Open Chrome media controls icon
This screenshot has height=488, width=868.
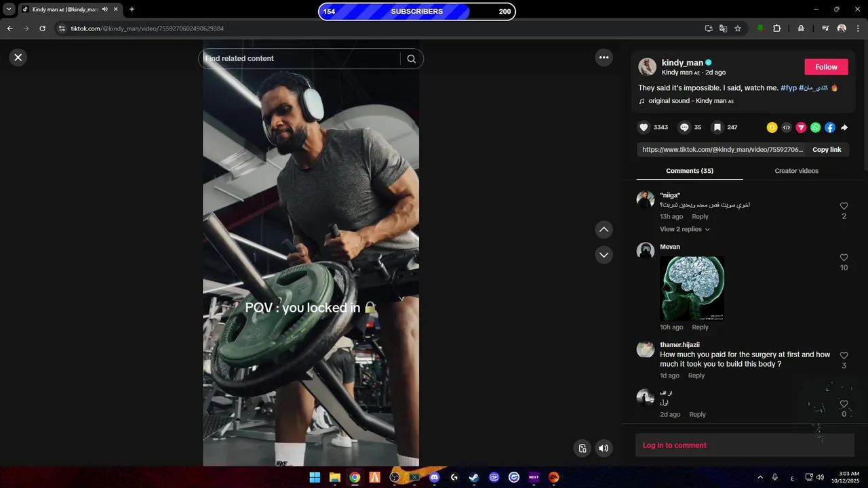click(825, 28)
